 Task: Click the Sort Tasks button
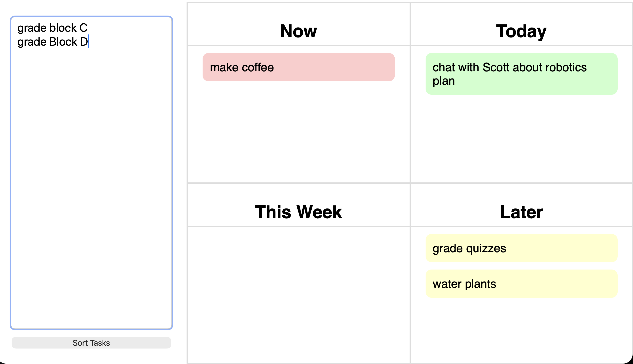(91, 343)
